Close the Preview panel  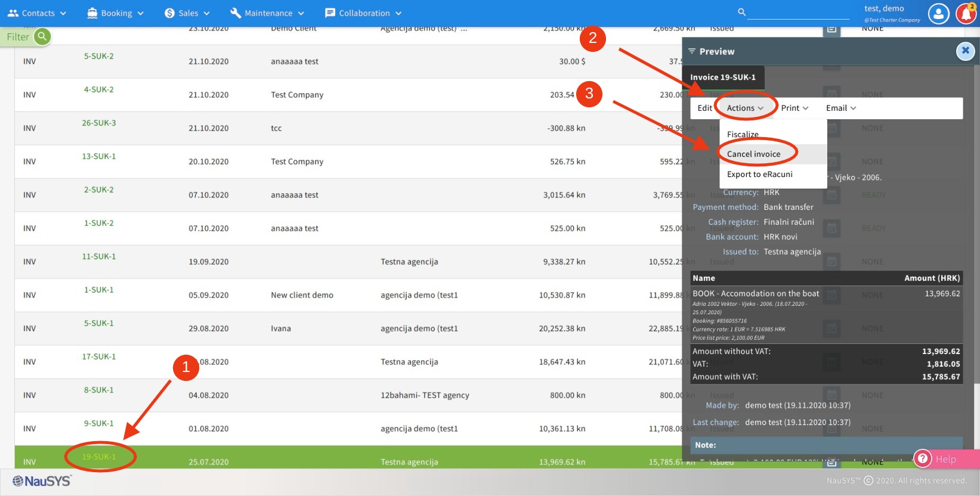pos(965,51)
